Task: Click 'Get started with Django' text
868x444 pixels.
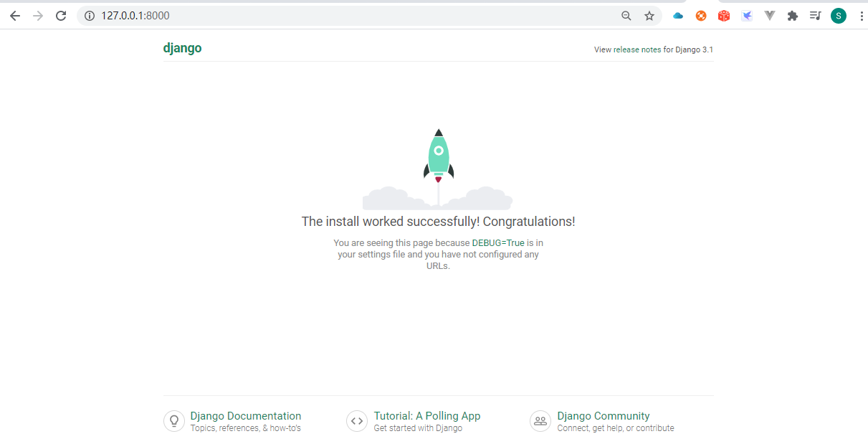Action: (418, 428)
